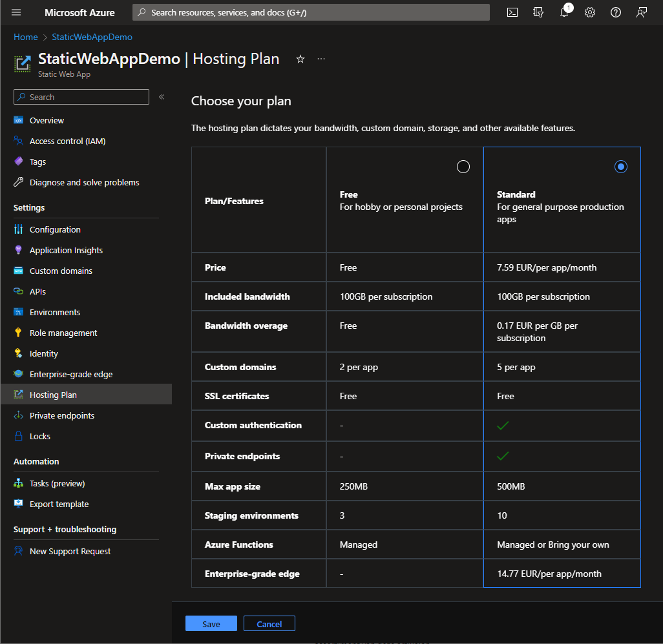This screenshot has width=663, height=644.
Task: Select the Standard plan radio button
Action: click(620, 167)
